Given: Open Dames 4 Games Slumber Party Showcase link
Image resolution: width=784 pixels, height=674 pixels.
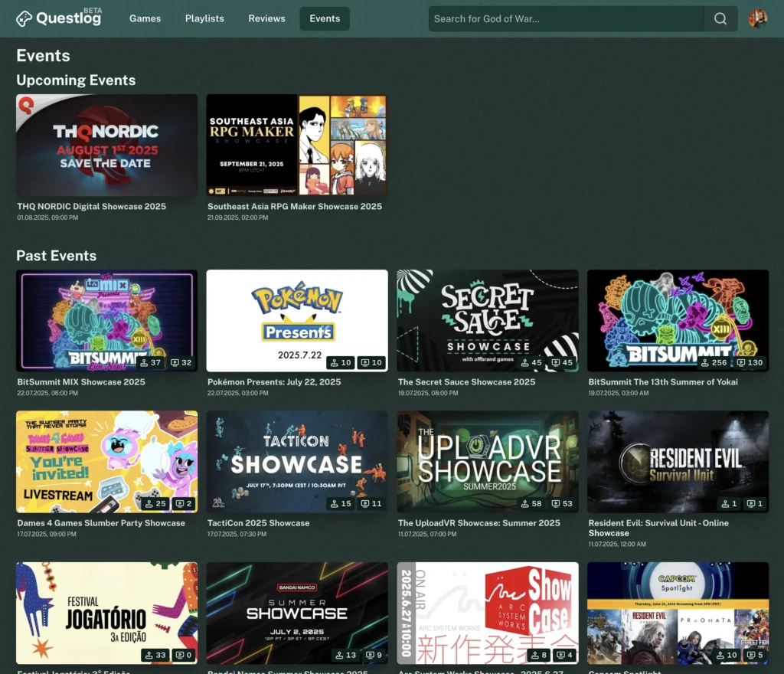Looking at the screenshot, I should click(101, 523).
